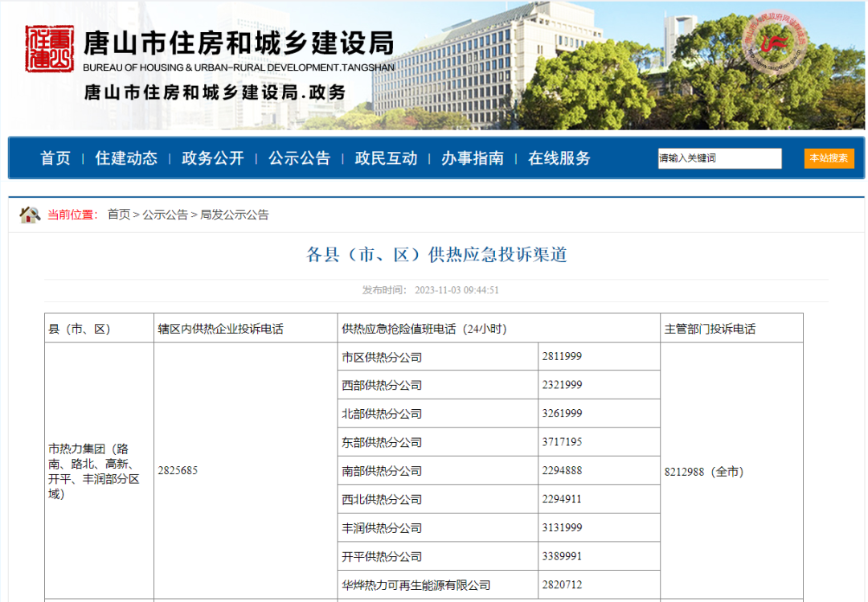Go to 住建动态 in navigation bar
Image resolution: width=868 pixels, height=602 pixels.
coord(126,158)
